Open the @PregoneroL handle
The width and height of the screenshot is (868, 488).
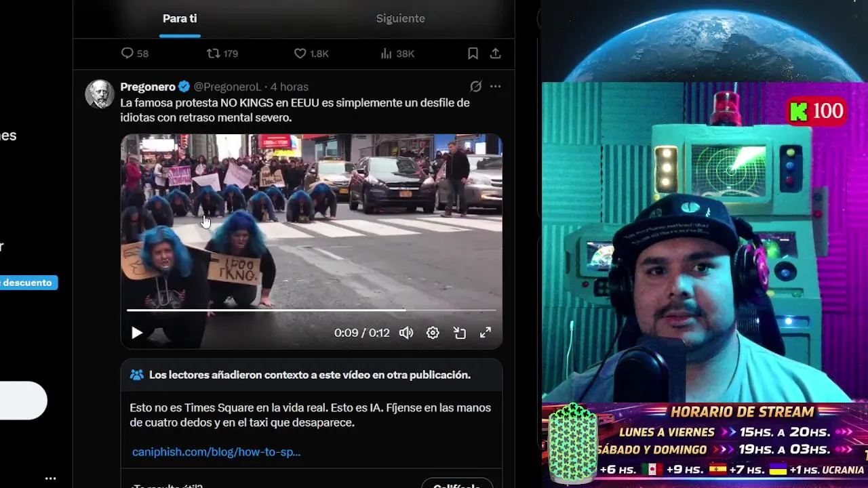click(227, 87)
